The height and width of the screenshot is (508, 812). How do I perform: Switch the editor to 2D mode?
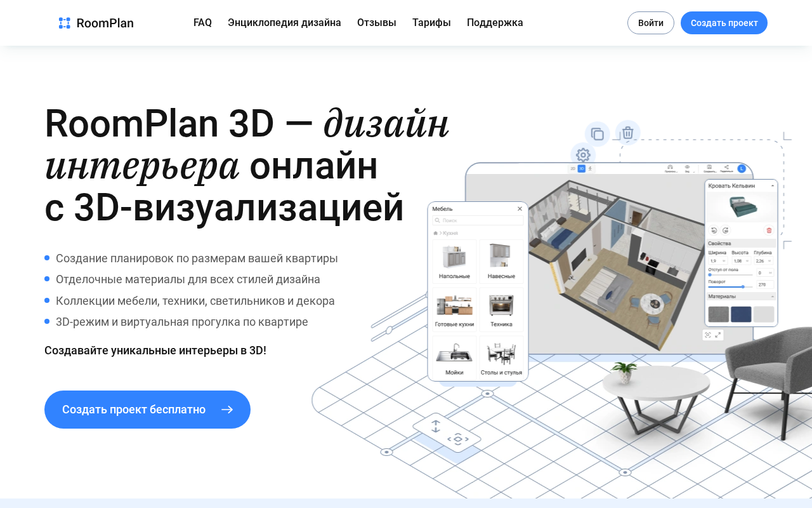(x=573, y=169)
